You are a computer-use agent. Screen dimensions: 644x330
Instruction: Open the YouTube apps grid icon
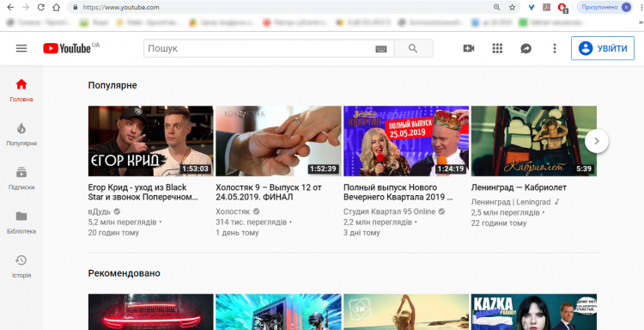(x=497, y=48)
